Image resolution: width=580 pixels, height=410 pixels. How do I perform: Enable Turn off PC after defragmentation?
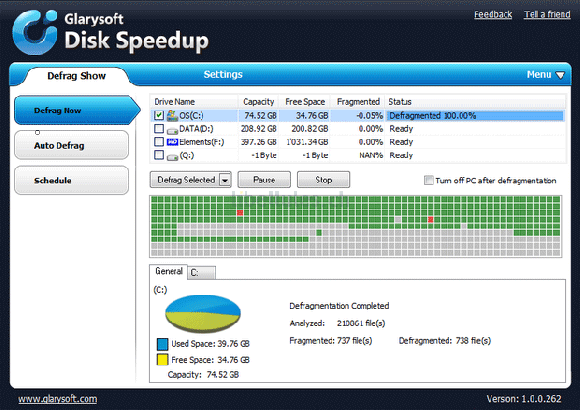tap(428, 180)
